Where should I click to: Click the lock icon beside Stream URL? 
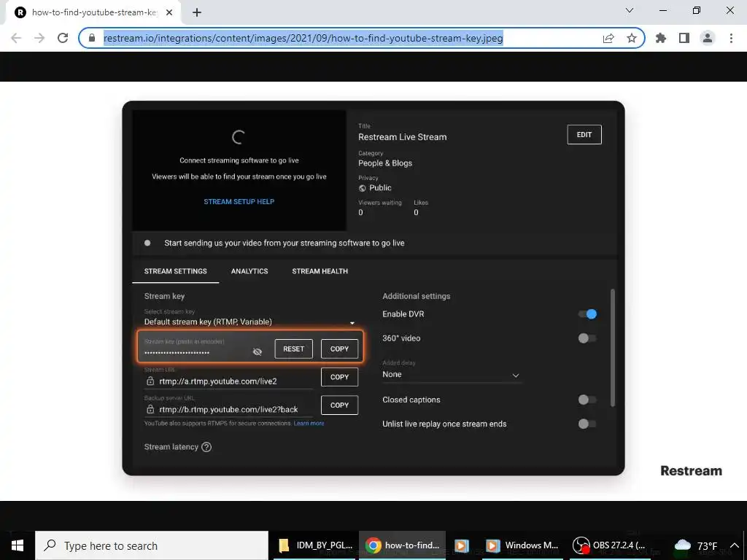(x=150, y=381)
